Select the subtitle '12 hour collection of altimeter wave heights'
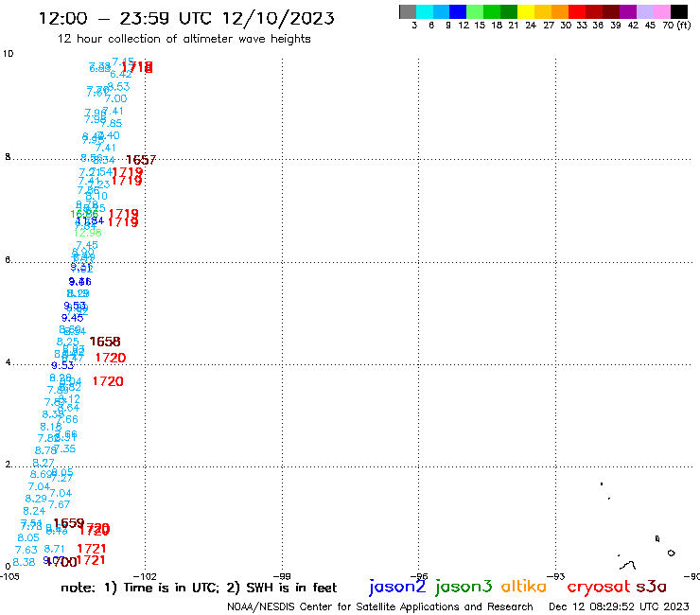700x615 pixels. click(184, 39)
